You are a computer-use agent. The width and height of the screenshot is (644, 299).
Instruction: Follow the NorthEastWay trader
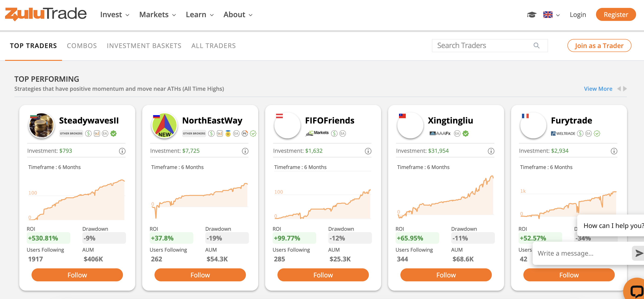200,275
